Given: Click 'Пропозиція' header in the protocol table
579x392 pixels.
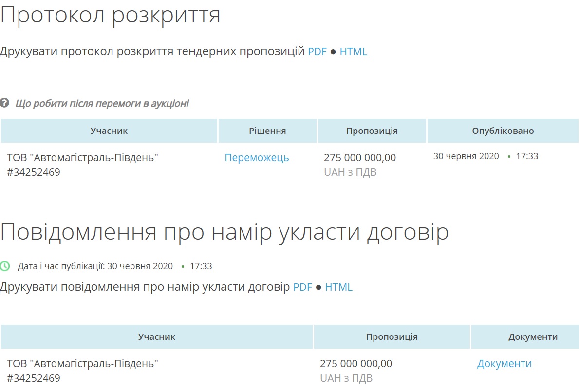Looking at the screenshot, I should (372, 131).
